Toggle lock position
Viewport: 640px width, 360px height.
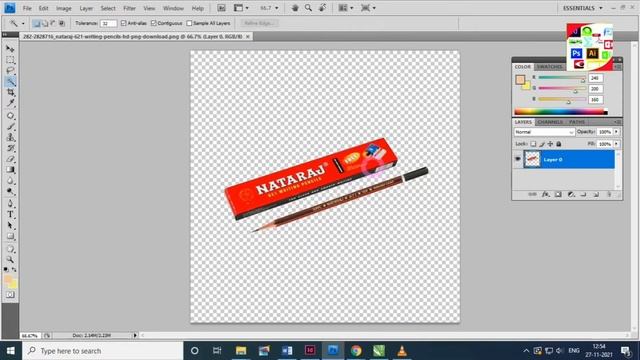[550, 144]
